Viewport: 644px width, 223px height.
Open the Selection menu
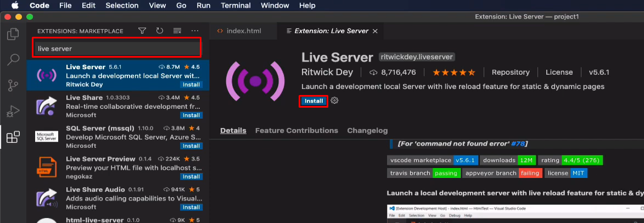click(x=122, y=5)
